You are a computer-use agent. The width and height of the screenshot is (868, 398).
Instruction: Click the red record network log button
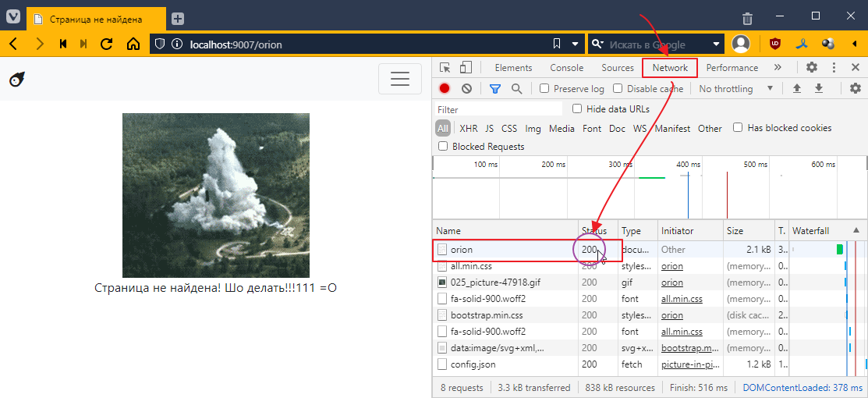point(445,89)
